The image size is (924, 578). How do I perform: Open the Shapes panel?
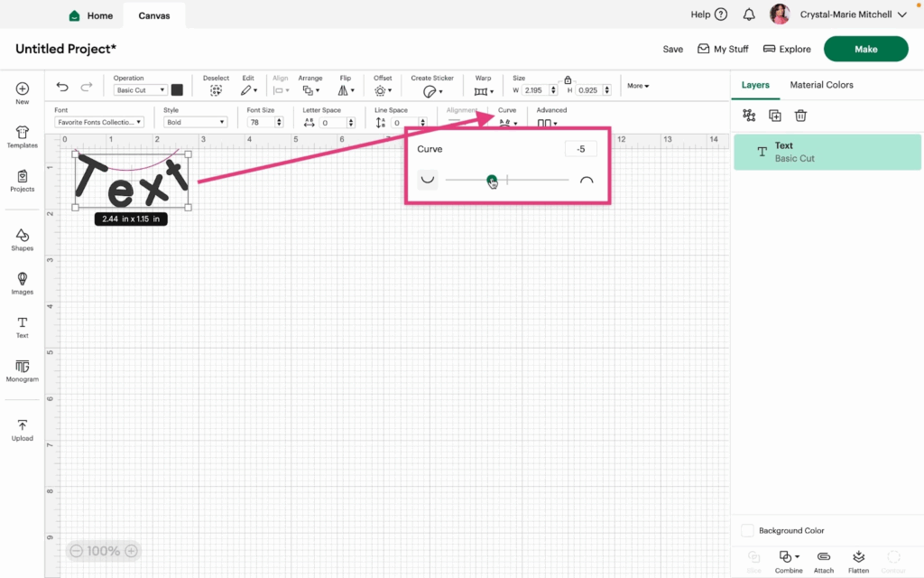point(23,239)
